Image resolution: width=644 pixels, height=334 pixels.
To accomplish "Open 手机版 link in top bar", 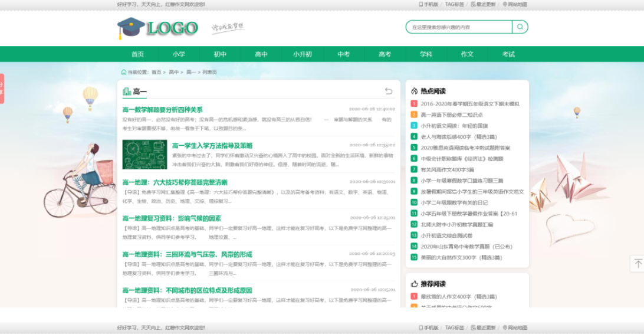I will (x=428, y=4).
